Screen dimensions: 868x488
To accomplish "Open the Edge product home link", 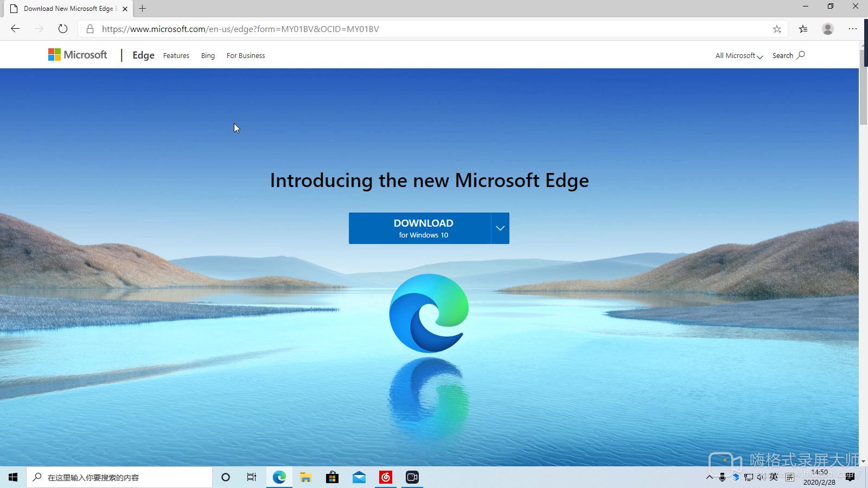I will click(x=143, y=55).
